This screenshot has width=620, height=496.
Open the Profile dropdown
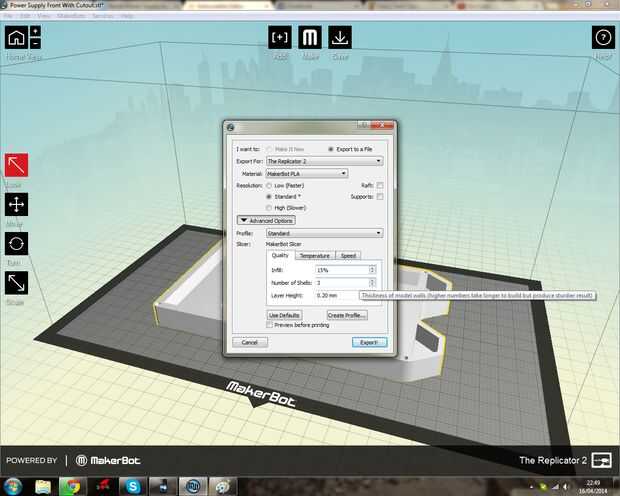[324, 233]
